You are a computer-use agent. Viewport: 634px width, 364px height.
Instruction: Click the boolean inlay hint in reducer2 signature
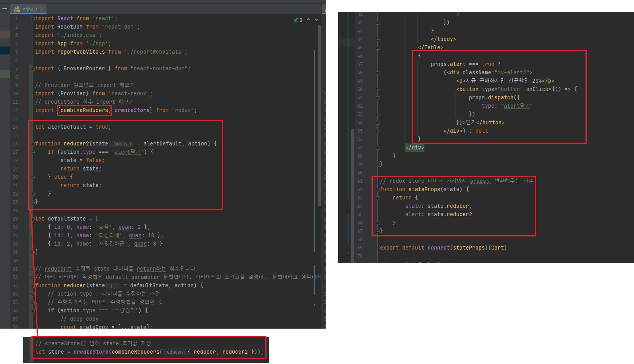click(x=122, y=144)
